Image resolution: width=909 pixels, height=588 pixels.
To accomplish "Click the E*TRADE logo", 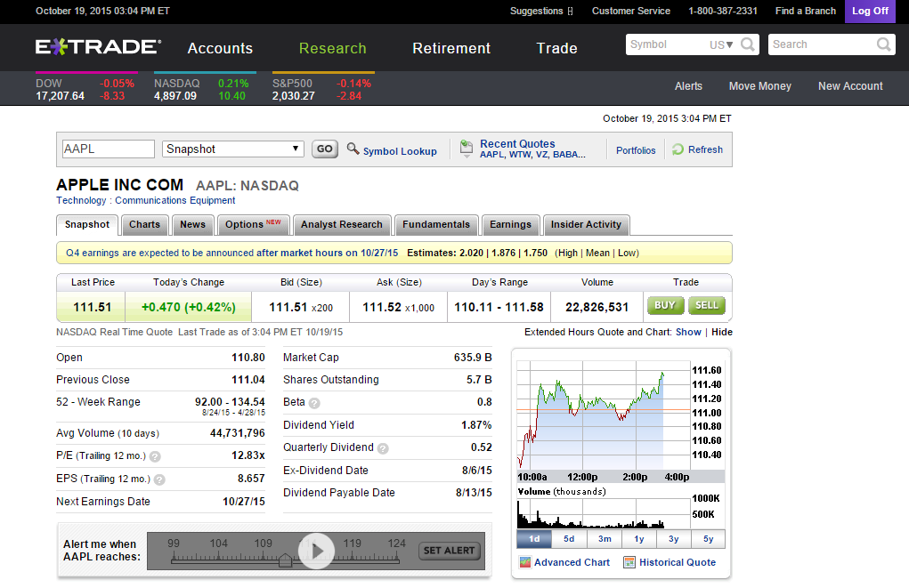I will (x=99, y=47).
